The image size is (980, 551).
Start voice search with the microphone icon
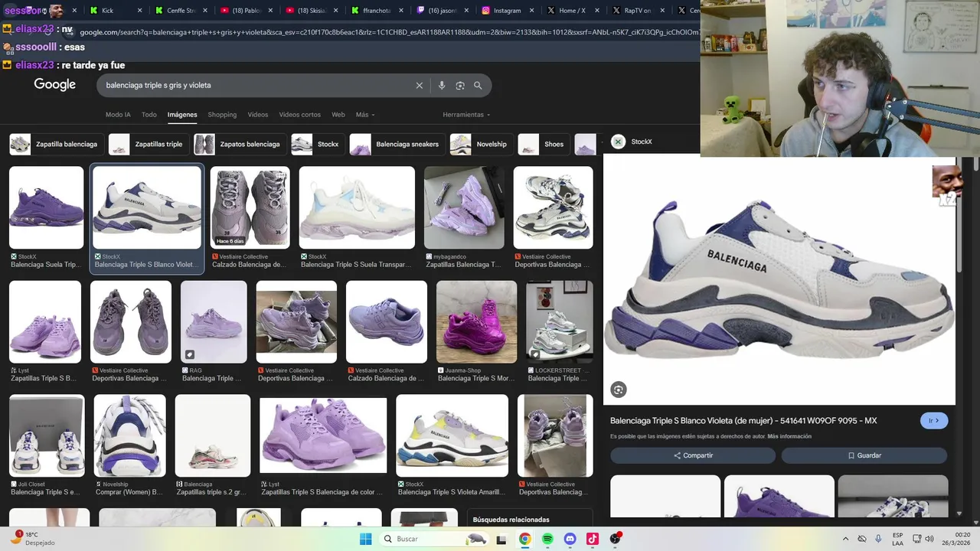click(x=442, y=86)
